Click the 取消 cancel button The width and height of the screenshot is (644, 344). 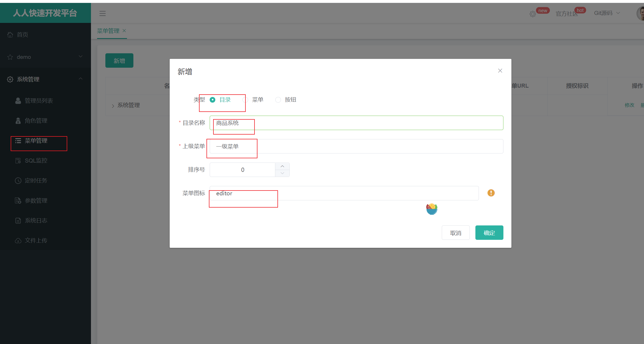point(455,233)
